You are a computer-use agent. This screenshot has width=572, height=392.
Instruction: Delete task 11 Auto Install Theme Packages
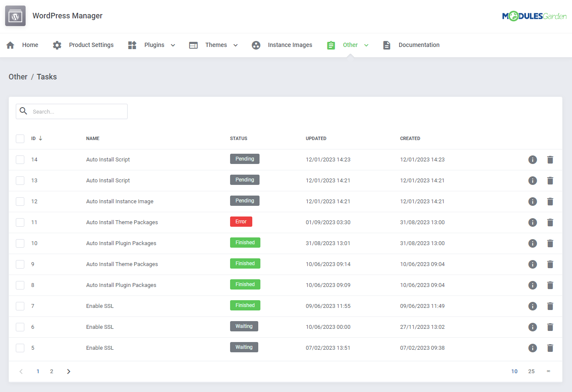[550, 222]
